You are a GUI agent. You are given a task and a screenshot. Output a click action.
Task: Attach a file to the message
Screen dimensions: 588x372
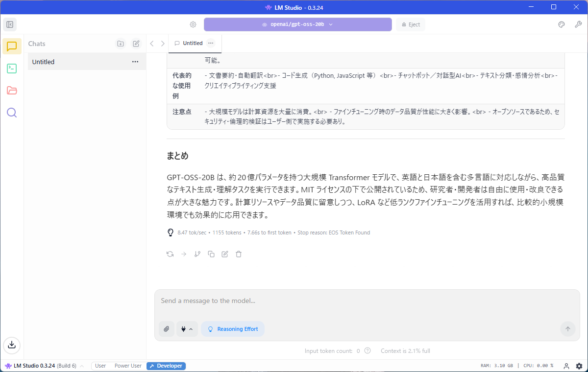tap(167, 329)
